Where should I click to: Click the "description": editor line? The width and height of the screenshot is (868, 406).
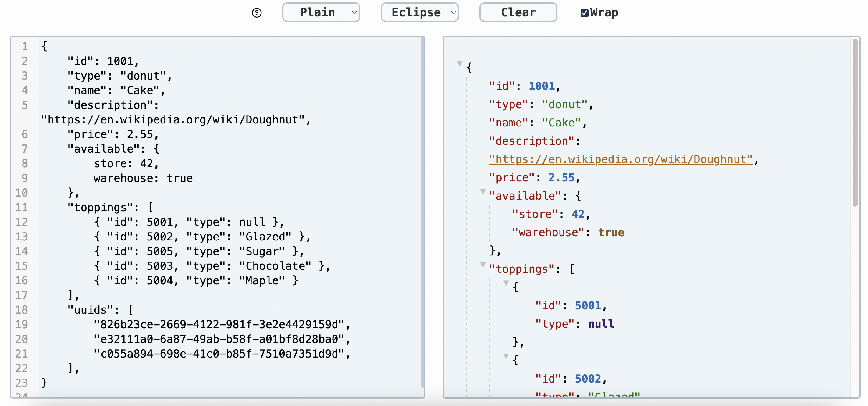(113, 105)
